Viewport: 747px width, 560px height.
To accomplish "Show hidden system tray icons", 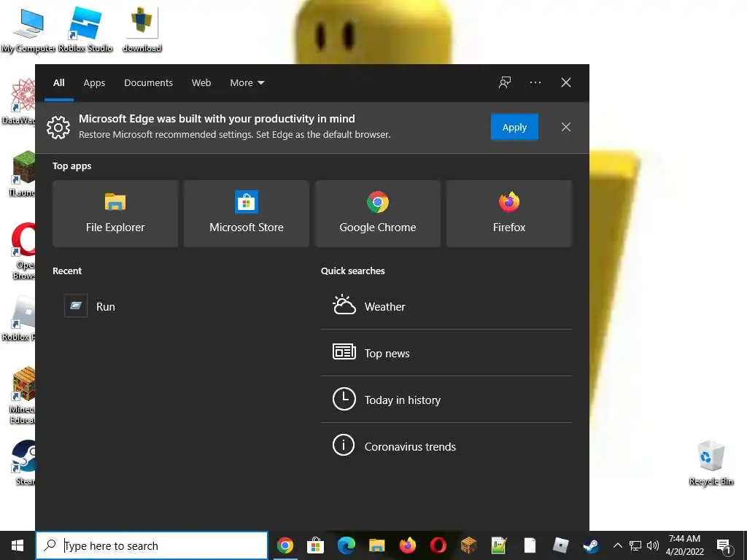I will point(617,545).
